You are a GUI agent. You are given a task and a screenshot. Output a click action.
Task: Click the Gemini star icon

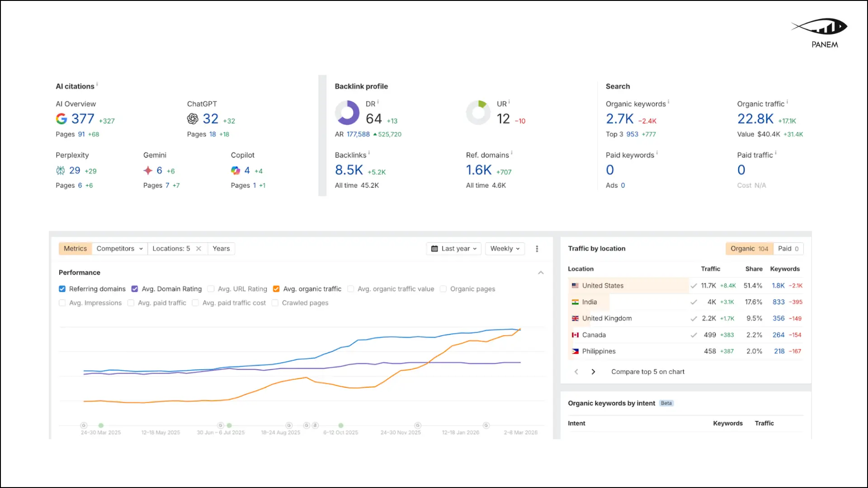148,170
